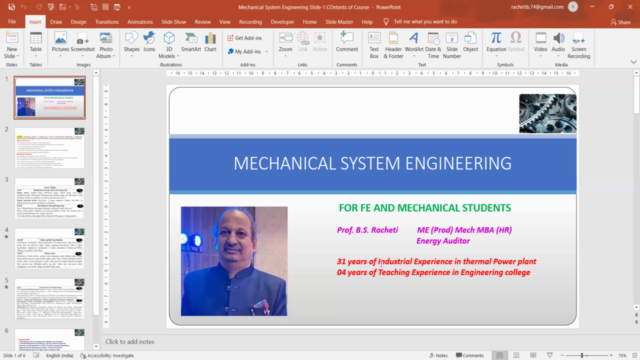Start Slide Show from status bar

pos(550,356)
